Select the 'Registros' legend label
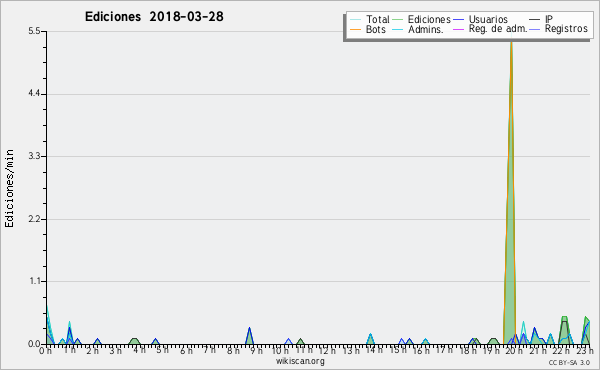600x370 pixels. click(x=566, y=29)
